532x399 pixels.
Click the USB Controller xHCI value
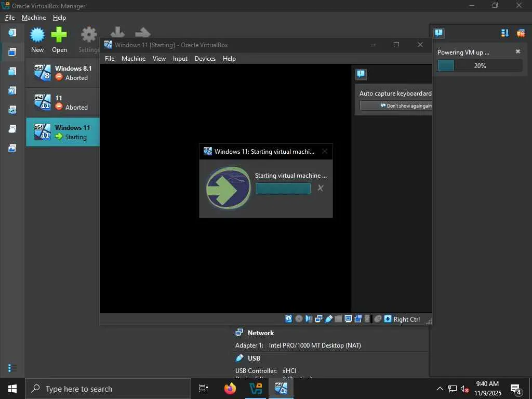pyautogui.click(x=289, y=371)
